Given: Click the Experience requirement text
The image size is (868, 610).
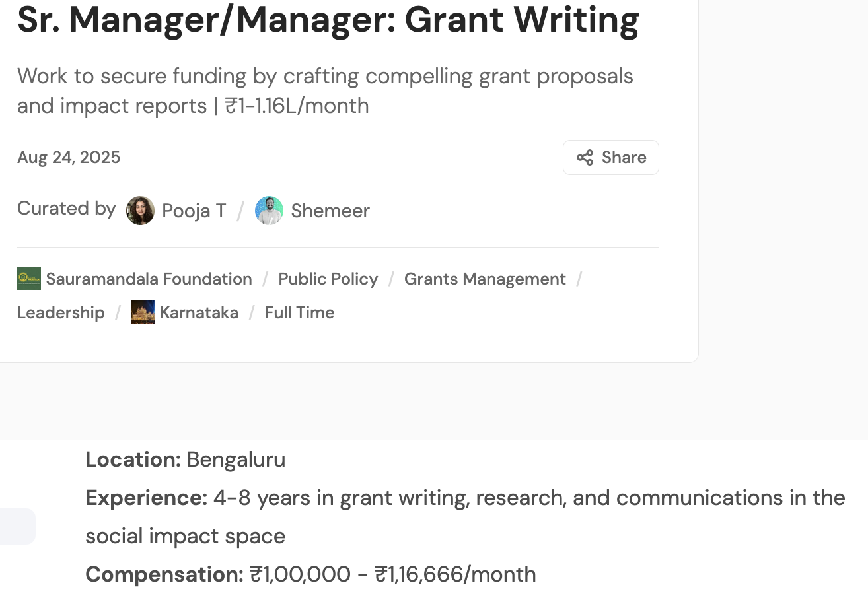Looking at the screenshot, I should 465,517.
